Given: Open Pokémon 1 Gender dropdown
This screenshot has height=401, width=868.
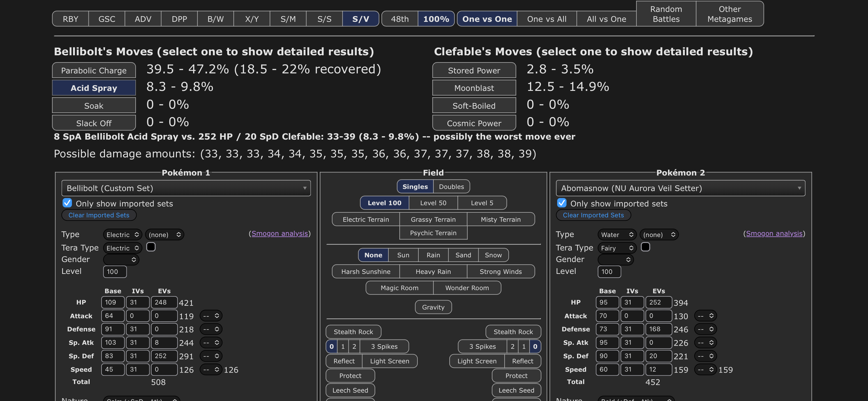Looking at the screenshot, I should pos(121,260).
